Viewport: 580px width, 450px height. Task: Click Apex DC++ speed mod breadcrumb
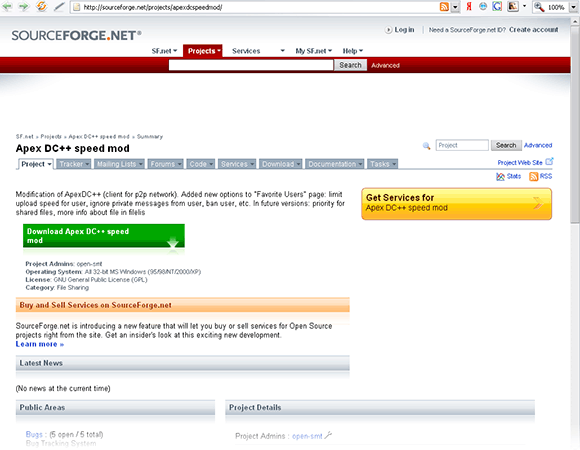tap(99, 136)
